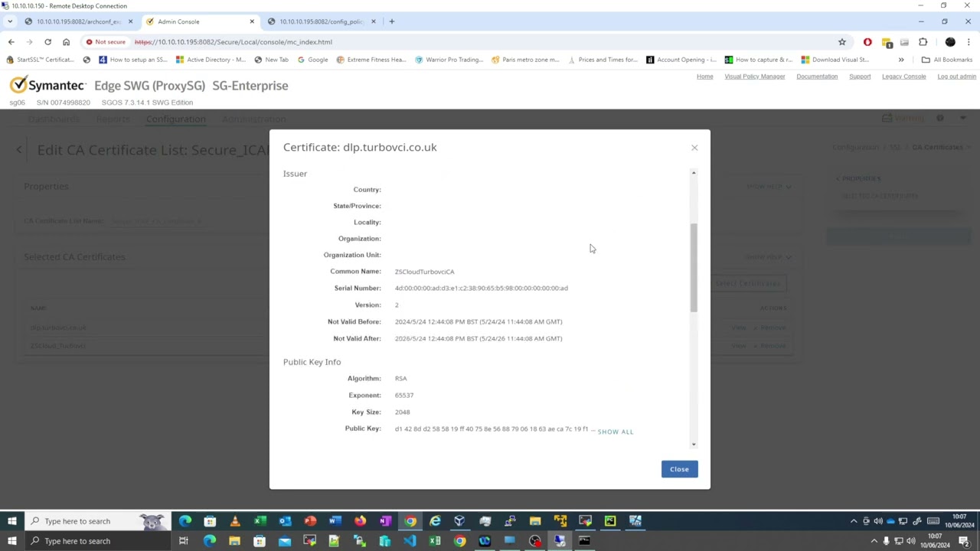Open the Legacy Console link
This screenshot has height=551, width=980.
click(x=903, y=77)
